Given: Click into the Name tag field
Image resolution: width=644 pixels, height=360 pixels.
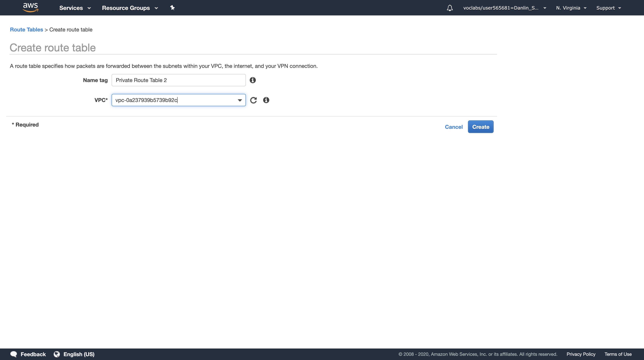Looking at the screenshot, I should [179, 80].
